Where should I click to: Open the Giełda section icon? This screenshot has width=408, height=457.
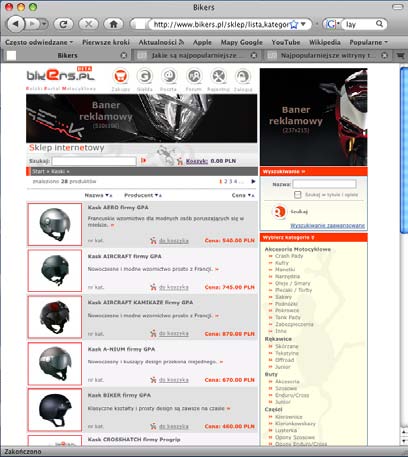pos(145,77)
